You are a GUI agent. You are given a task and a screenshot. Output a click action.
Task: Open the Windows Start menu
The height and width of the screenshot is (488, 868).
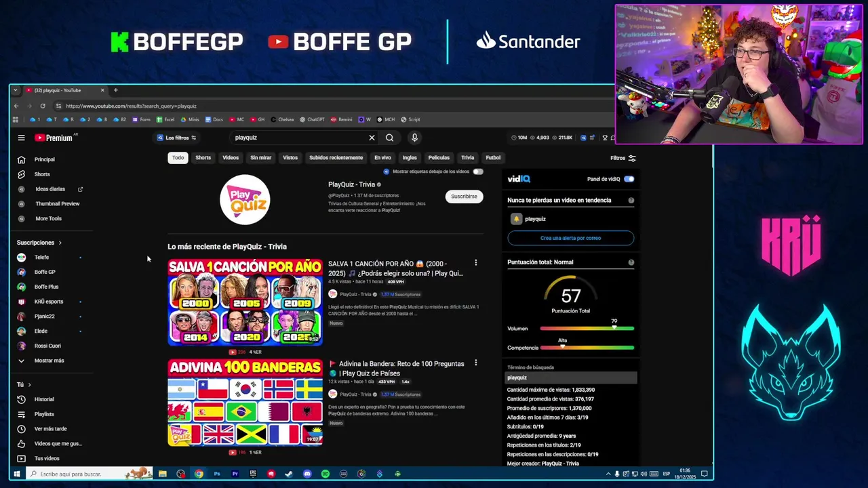point(17,474)
